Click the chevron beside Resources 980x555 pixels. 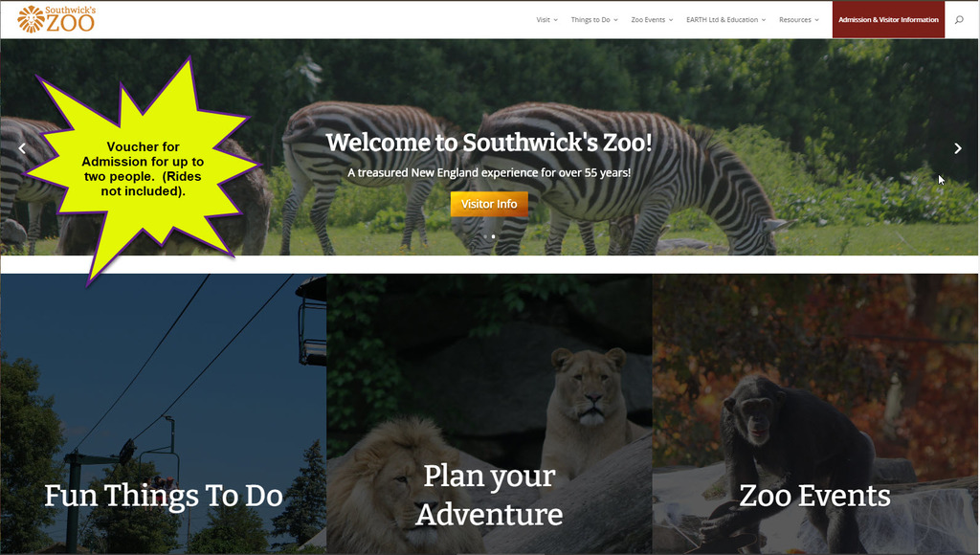[x=816, y=20]
